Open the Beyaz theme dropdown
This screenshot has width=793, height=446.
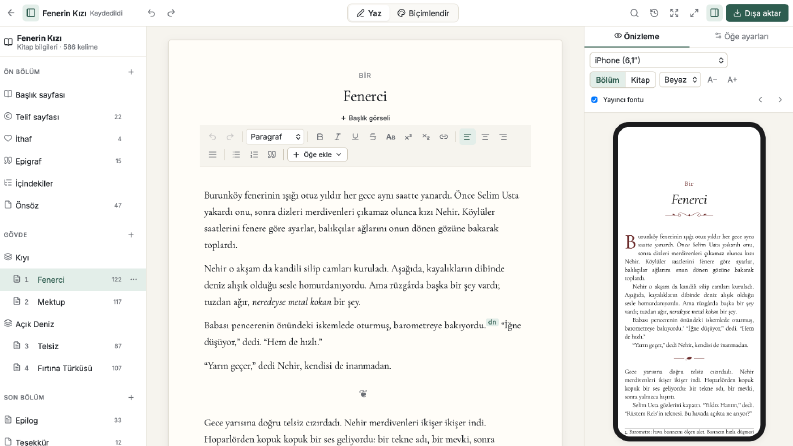[x=680, y=80]
